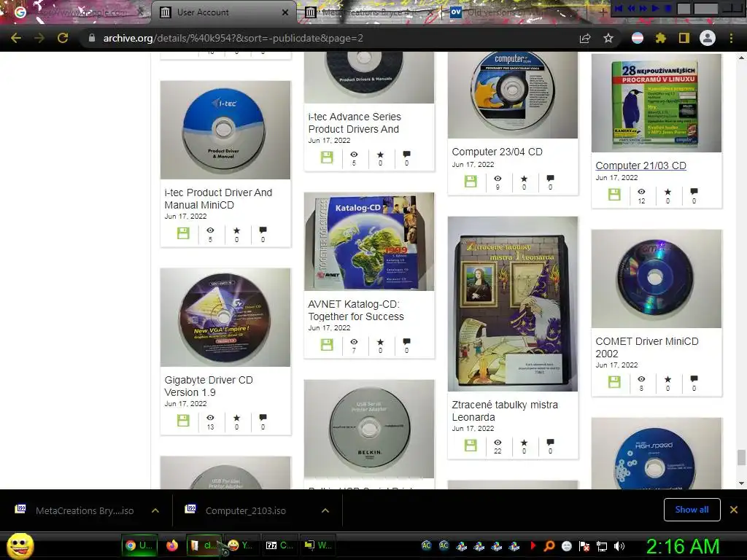Click the page vertical scrollbar thumb
747x560 pixels.
click(741, 457)
